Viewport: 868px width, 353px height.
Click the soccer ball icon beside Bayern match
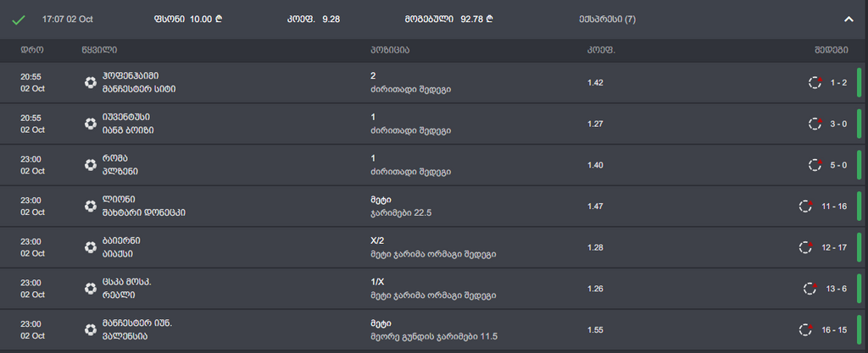tap(91, 247)
